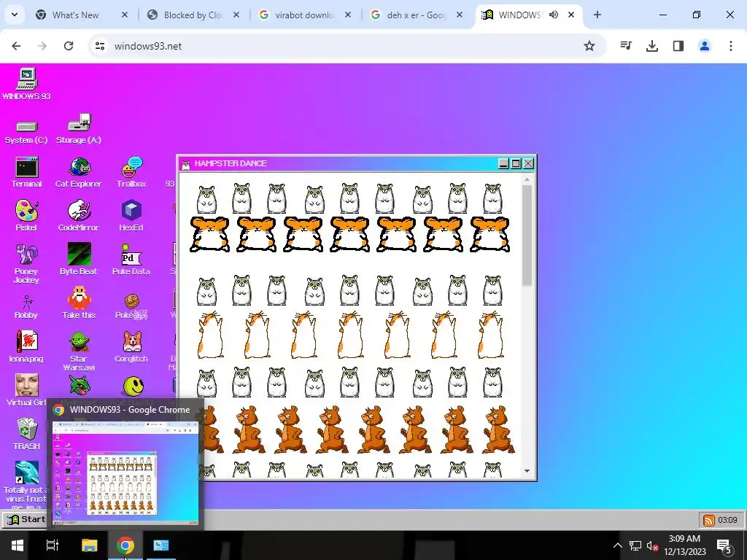Click the 3:09 AM date and time
This screenshot has height=560, width=747.
(x=685, y=545)
